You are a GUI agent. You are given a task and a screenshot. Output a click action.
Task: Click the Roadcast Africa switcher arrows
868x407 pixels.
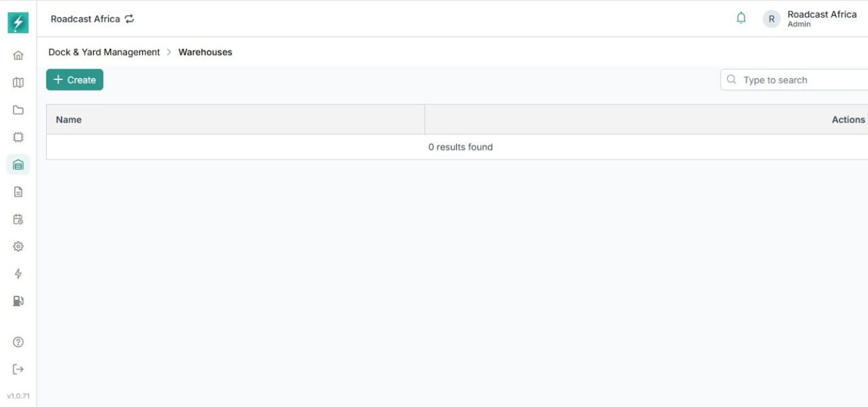(x=130, y=19)
